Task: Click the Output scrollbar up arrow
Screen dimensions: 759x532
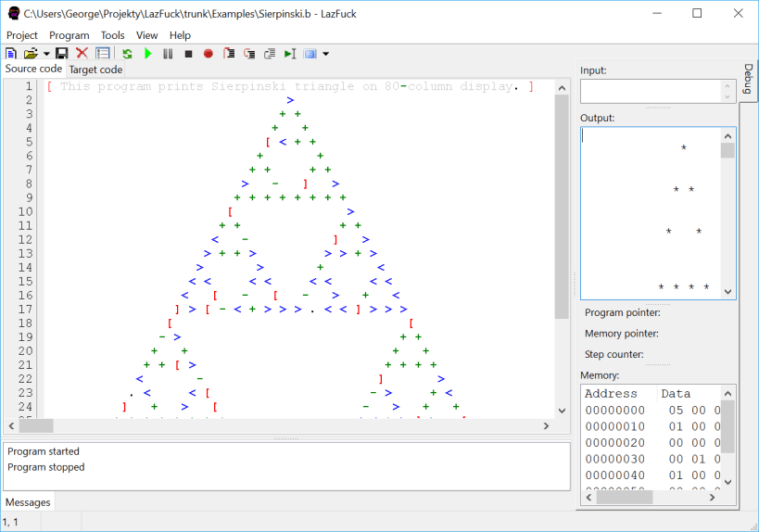Action: (728, 136)
